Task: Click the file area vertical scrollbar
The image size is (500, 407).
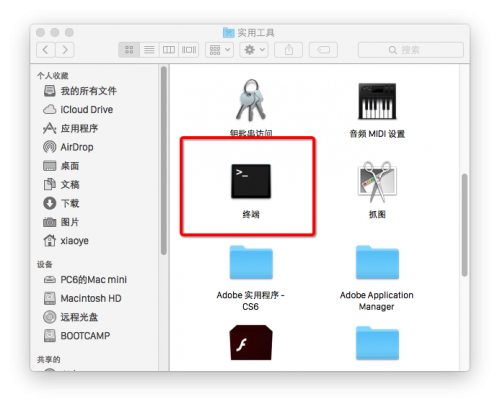Action: (464, 225)
